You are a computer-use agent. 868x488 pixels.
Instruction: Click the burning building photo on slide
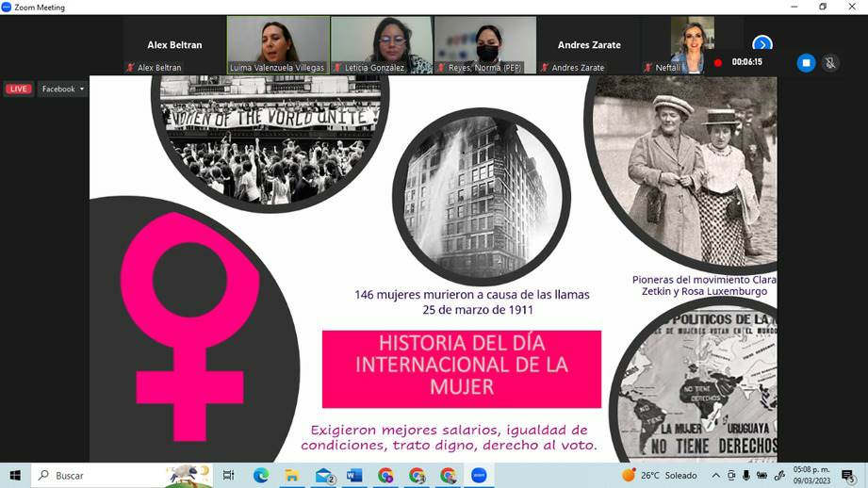(x=481, y=196)
